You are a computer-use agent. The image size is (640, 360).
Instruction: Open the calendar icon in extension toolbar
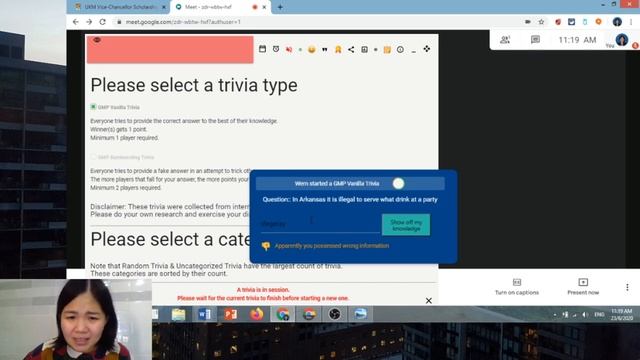[x=262, y=49]
